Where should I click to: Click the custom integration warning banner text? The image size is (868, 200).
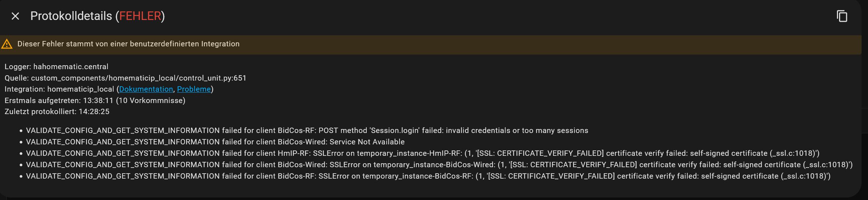click(x=129, y=44)
